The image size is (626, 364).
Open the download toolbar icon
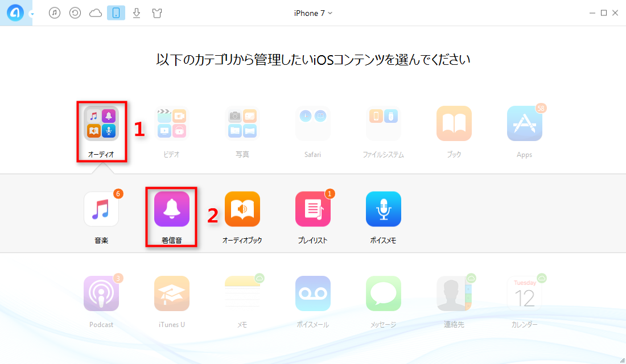(137, 13)
